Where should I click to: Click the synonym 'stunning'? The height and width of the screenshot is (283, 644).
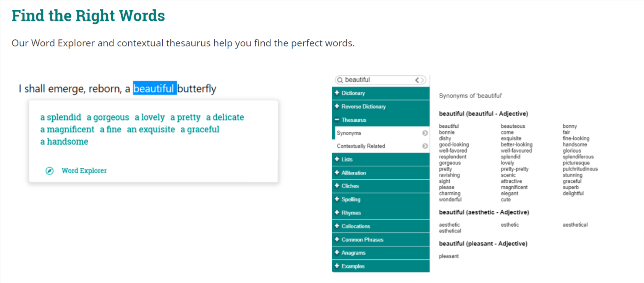[x=572, y=175]
